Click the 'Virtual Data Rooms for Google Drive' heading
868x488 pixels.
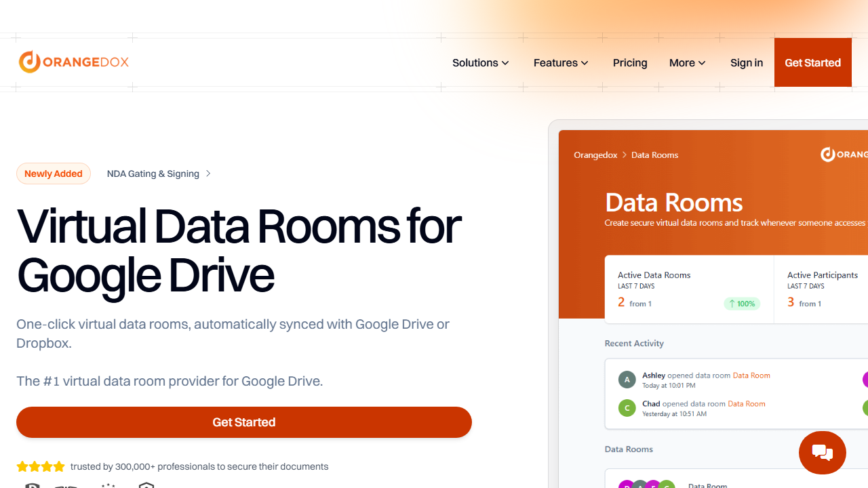[x=239, y=250]
